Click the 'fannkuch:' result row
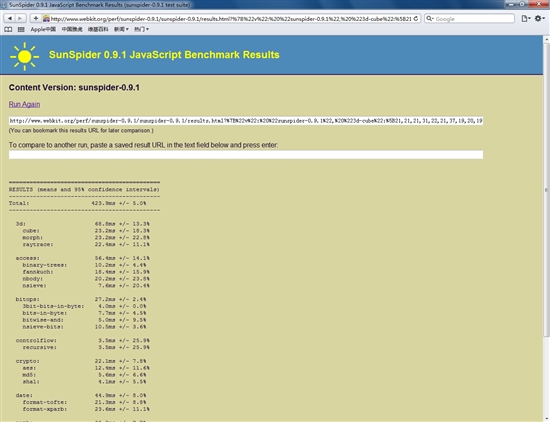 [86, 272]
